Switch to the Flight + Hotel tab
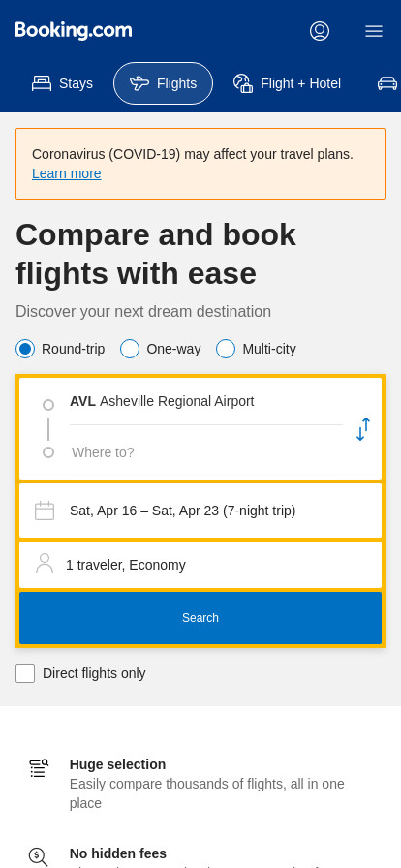The width and height of the screenshot is (401, 868). click(x=287, y=83)
